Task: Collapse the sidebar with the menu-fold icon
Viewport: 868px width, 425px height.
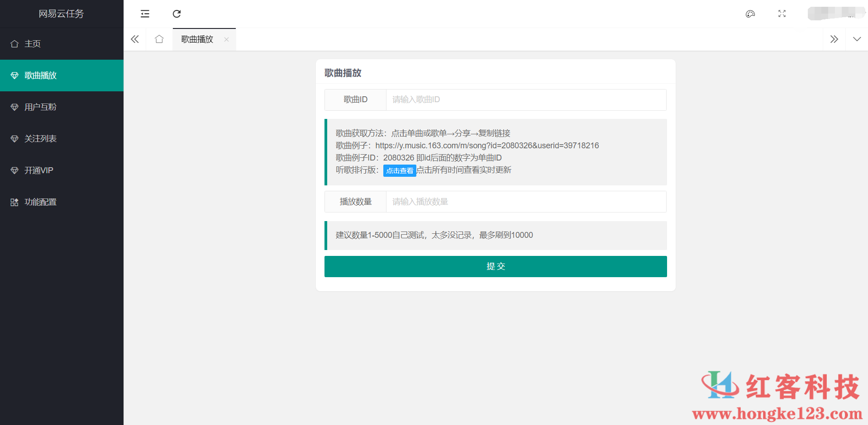Action: pyautogui.click(x=145, y=14)
